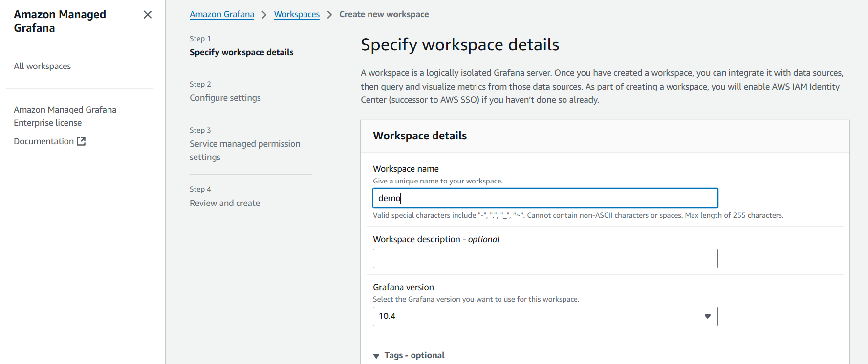
Task: Click the first breadcrumb chevron separator
Action: coord(264,15)
